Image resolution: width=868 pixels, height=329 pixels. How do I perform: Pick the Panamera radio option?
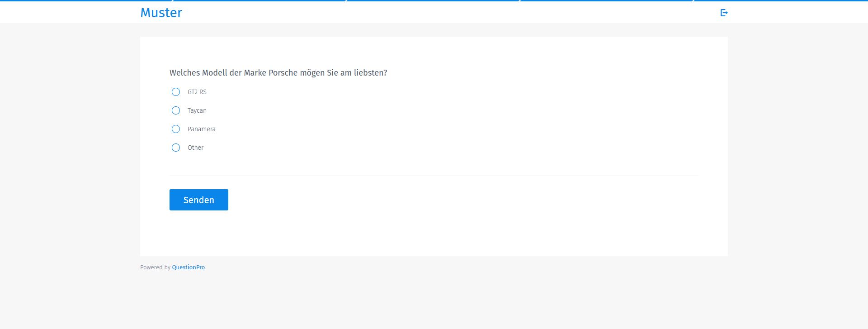176,129
